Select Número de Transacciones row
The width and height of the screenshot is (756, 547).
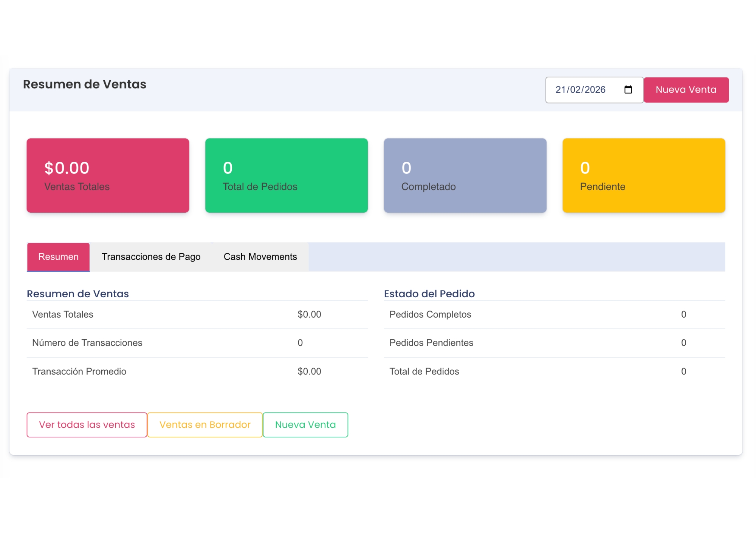tap(197, 343)
